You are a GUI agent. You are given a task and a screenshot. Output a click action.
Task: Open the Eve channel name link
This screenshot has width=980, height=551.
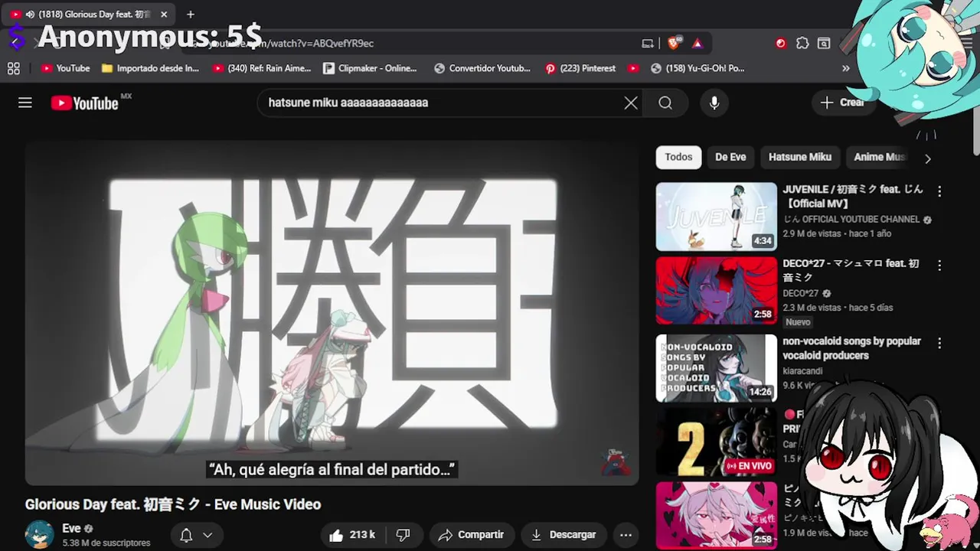71,528
